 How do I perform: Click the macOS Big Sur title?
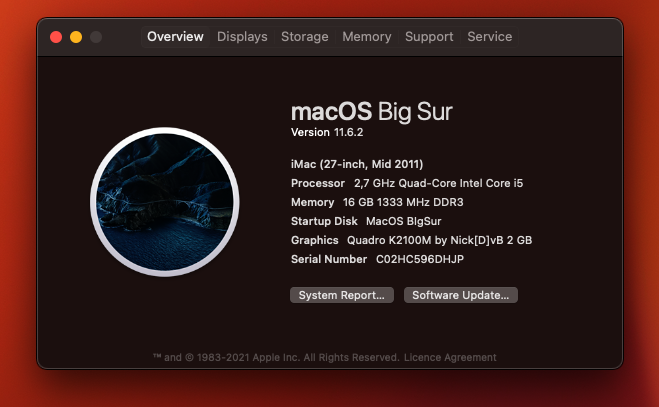pyautogui.click(x=372, y=112)
